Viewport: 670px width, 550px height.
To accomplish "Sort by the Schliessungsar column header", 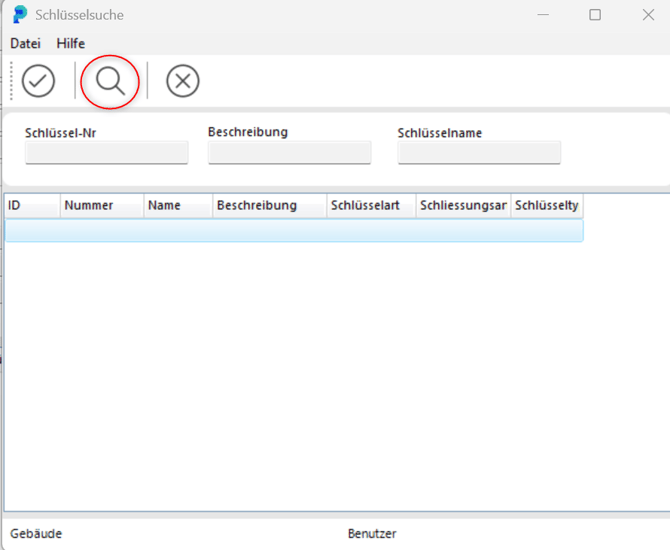I will point(464,206).
